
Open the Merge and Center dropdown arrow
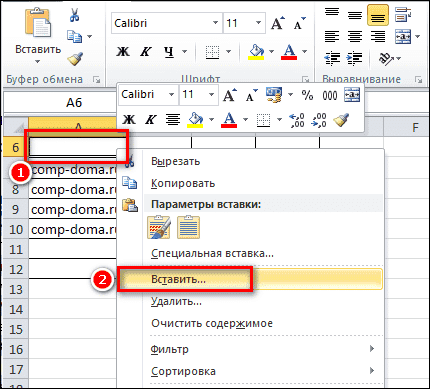click(x=418, y=36)
